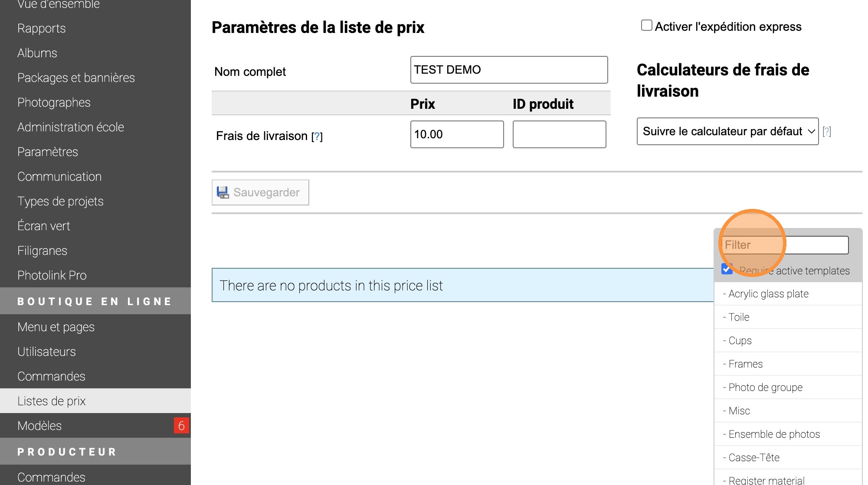
Task: Open Photolink Pro from the sidebar
Action: 52,275
